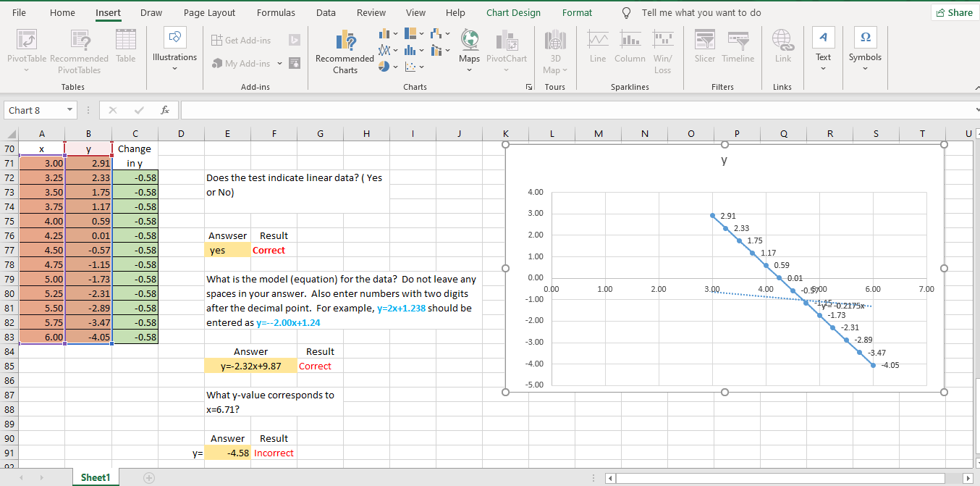980x486 pixels.
Task: Insert a pie chart from the Charts group
Action: coord(386,65)
